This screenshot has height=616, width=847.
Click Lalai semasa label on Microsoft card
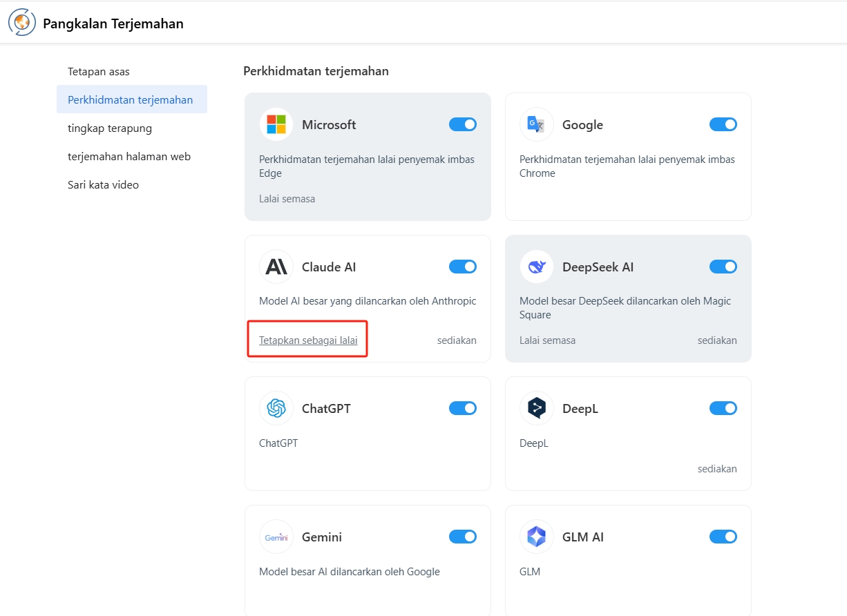tap(287, 199)
